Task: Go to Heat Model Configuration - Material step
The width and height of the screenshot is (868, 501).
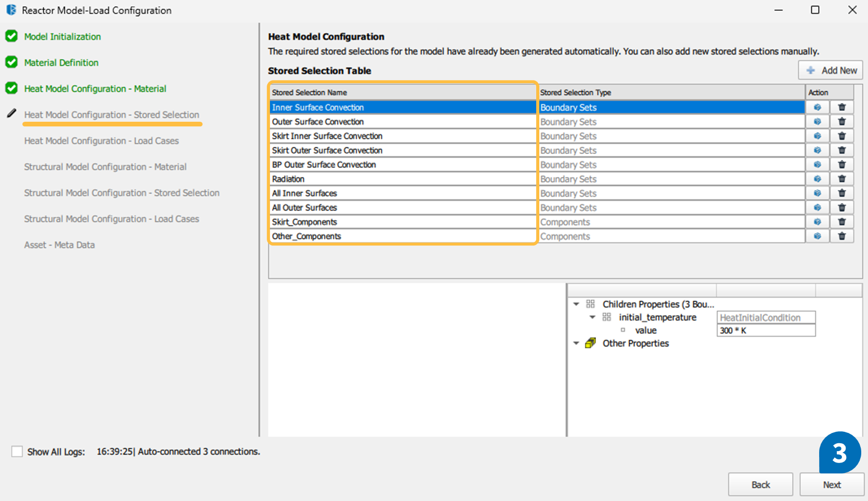Action: tap(95, 88)
